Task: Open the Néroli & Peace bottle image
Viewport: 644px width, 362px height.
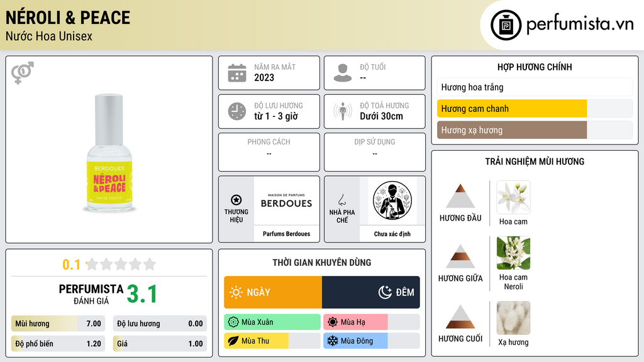Action: tap(109, 153)
